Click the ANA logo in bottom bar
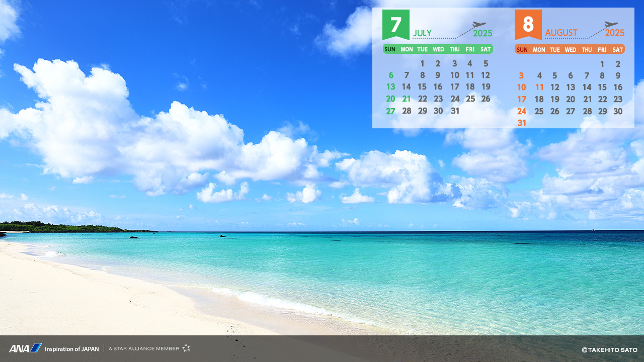This screenshot has width=644, height=362. (25, 348)
